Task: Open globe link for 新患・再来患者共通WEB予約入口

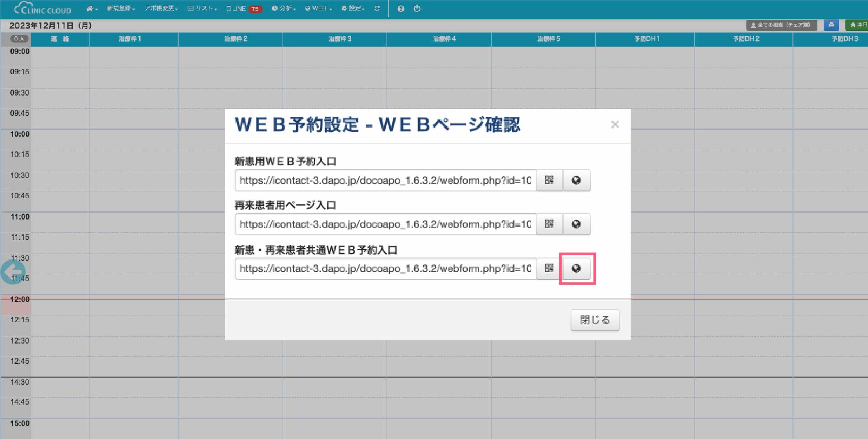Action: [x=576, y=268]
